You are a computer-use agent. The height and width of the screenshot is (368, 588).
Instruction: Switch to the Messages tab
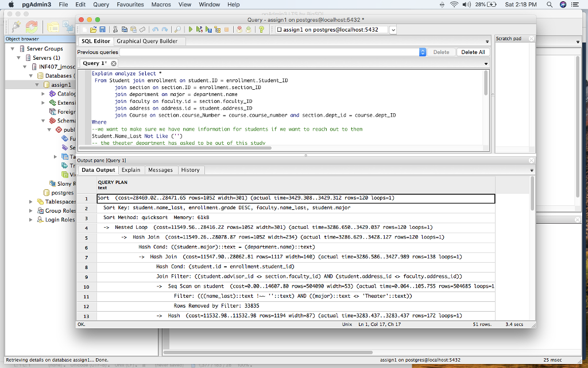point(161,170)
